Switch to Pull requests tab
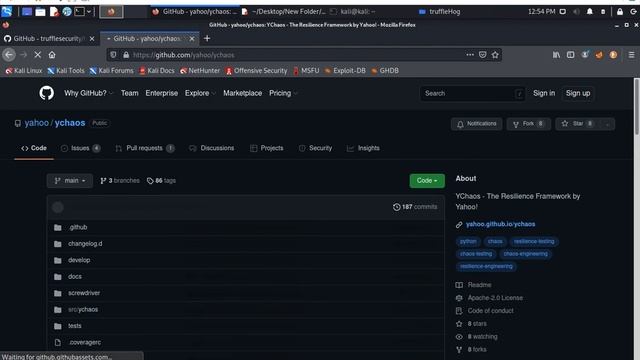 click(145, 148)
